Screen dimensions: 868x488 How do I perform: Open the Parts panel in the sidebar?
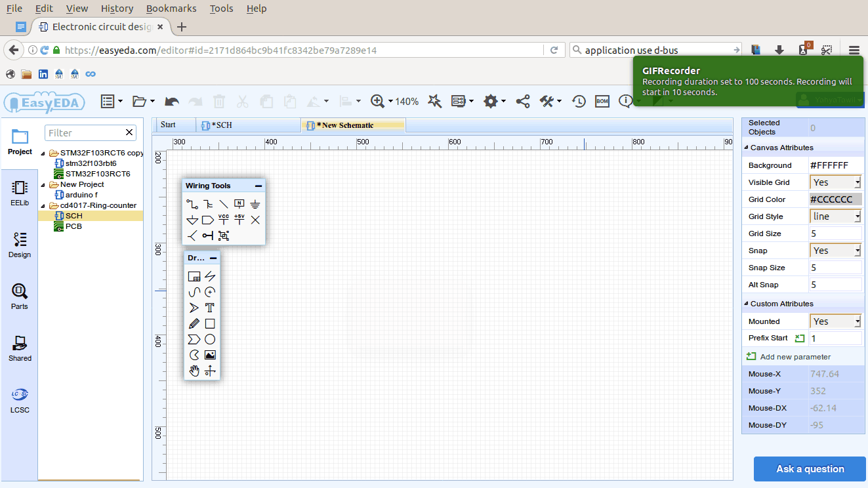coord(20,296)
